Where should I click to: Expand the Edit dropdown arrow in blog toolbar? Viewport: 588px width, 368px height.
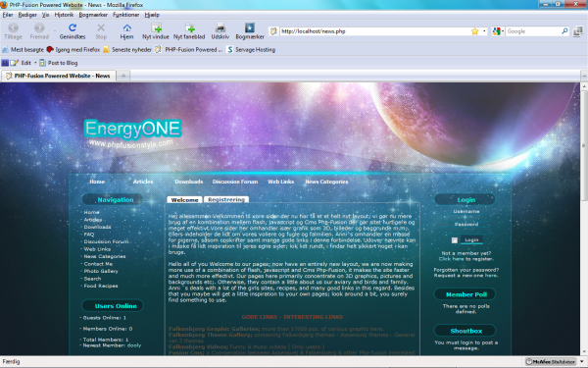pos(35,63)
